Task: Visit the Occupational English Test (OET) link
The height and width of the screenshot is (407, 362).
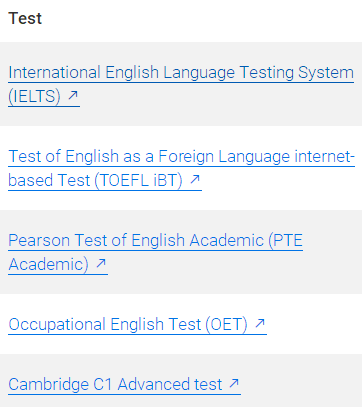Action: [137, 324]
